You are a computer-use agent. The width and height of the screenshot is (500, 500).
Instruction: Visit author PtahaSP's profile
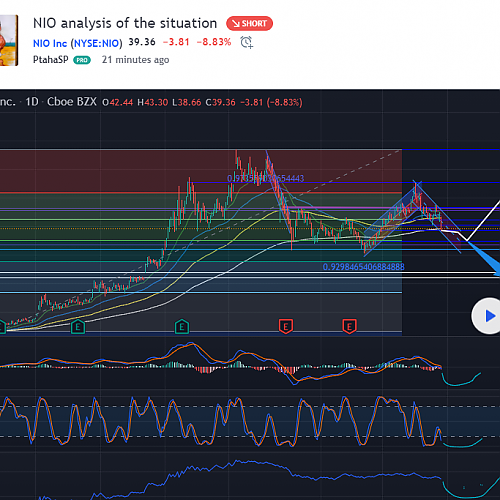[x=51, y=60]
